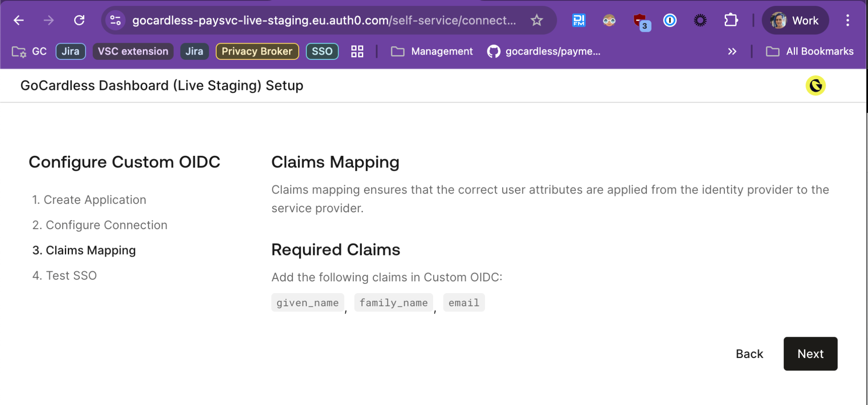Open the 1Password extension icon
868x405 pixels.
tap(670, 20)
